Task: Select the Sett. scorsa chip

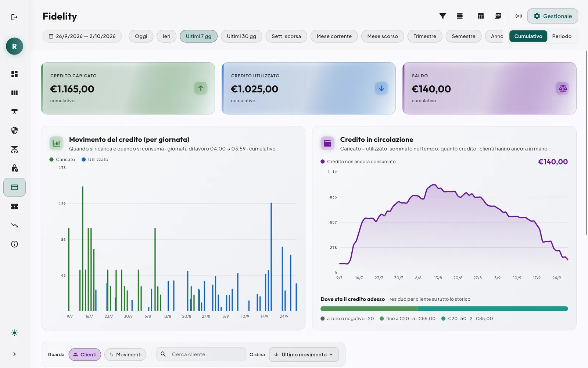Action: [x=286, y=36]
